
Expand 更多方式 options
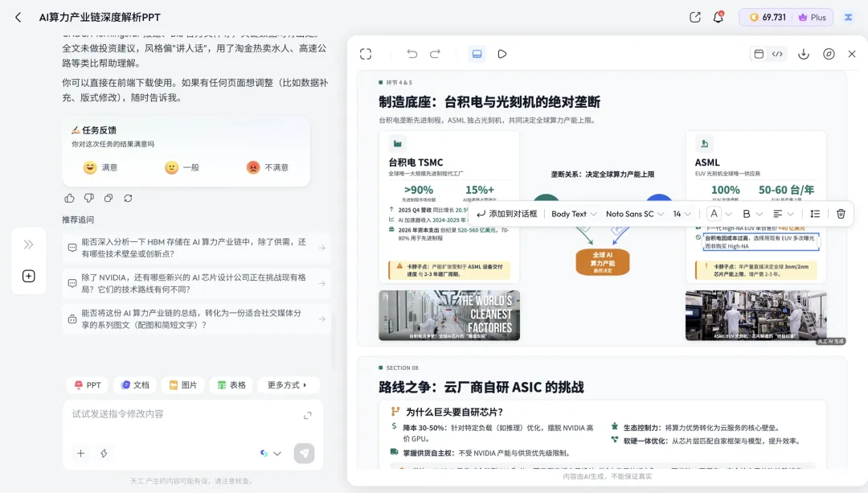point(288,385)
